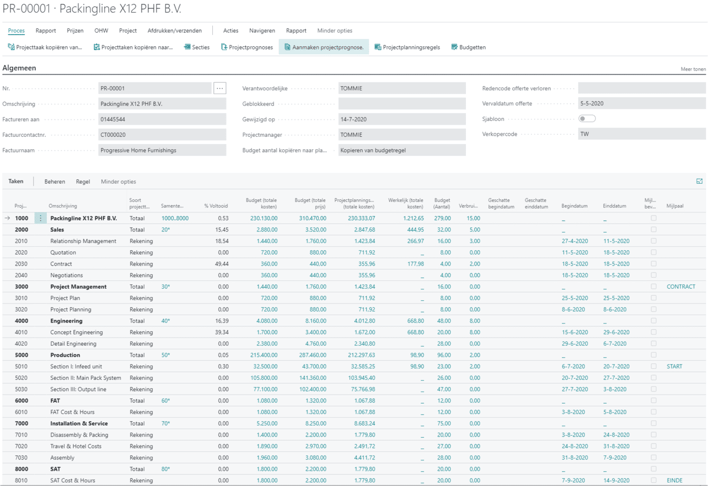Image resolution: width=708 pixels, height=486 pixels.
Task: Click the Aanmaken projectprognose icon
Action: (287, 47)
